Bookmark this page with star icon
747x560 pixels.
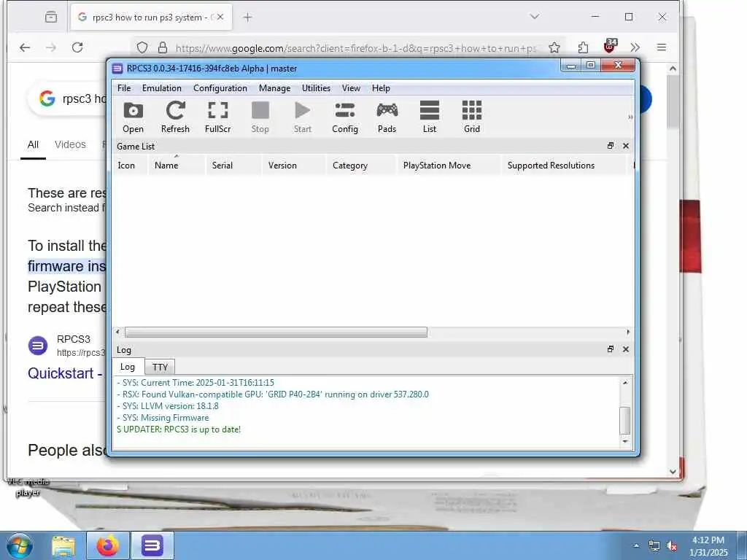(554, 47)
